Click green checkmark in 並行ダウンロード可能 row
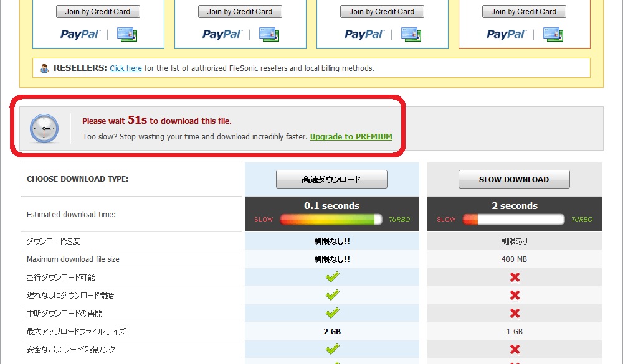623x364 pixels. pyautogui.click(x=332, y=277)
